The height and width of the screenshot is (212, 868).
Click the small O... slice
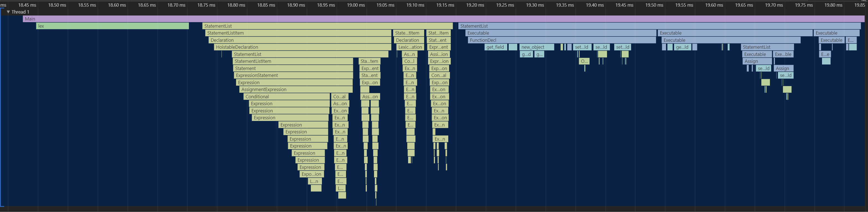coord(584,61)
